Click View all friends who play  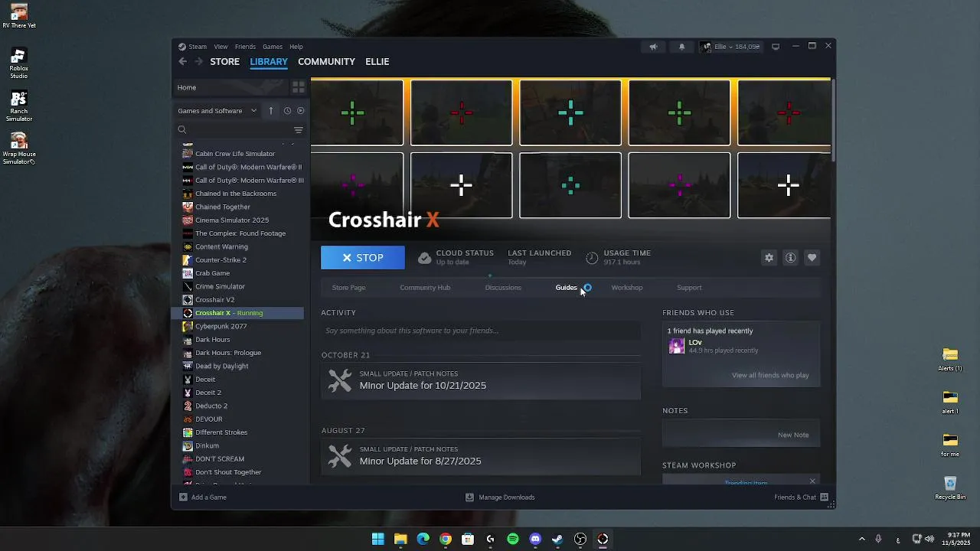click(x=770, y=375)
